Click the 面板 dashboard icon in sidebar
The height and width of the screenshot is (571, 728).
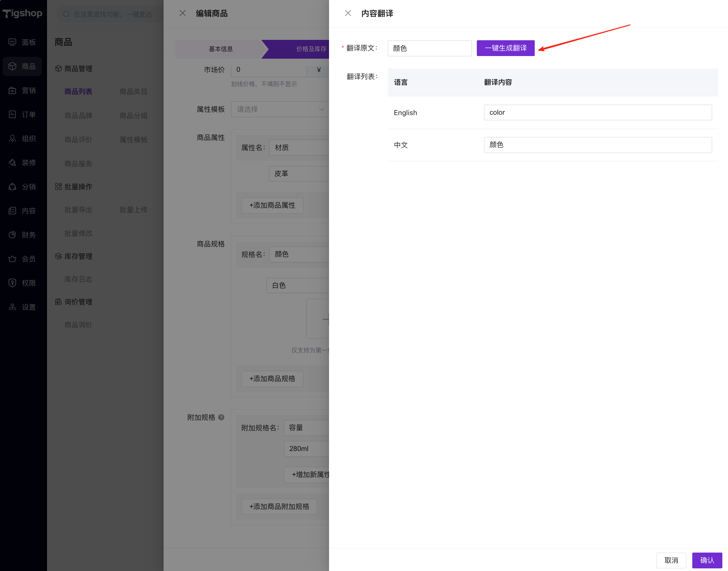point(12,42)
